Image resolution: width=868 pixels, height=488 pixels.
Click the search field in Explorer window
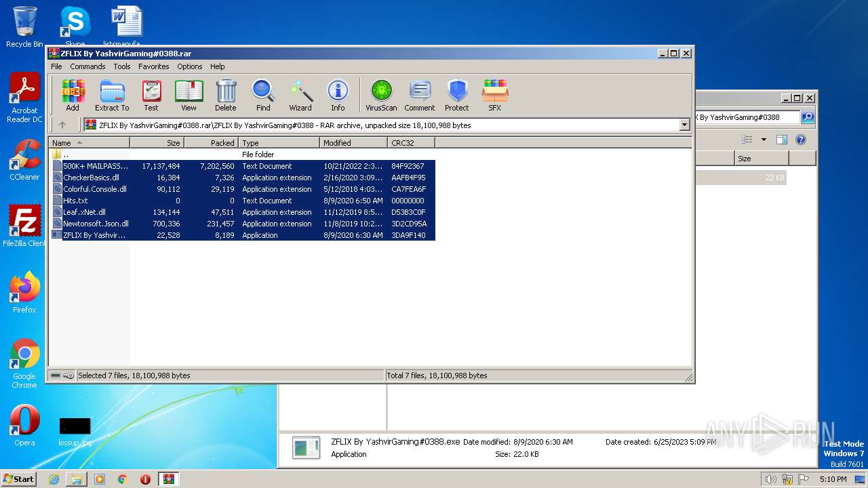pos(747,117)
